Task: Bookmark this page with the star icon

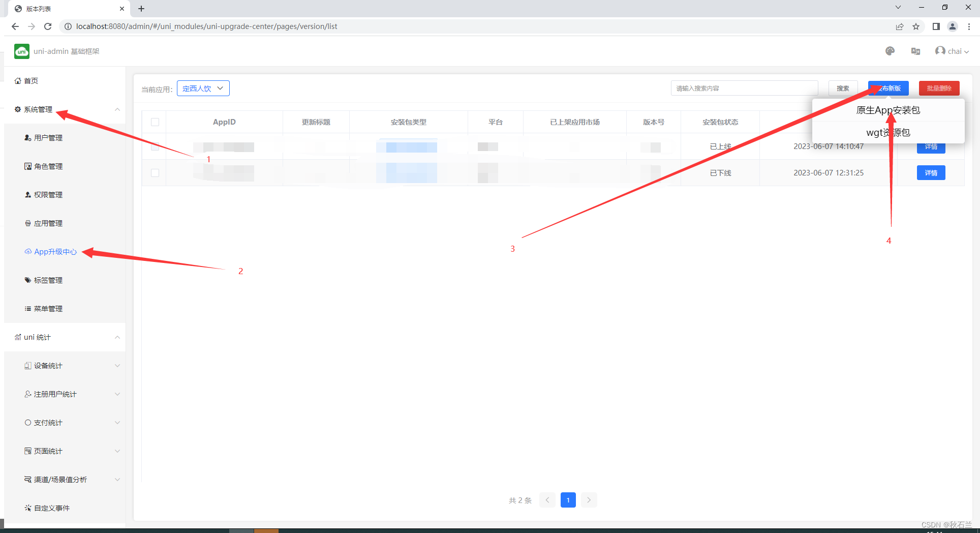Action: [916, 26]
